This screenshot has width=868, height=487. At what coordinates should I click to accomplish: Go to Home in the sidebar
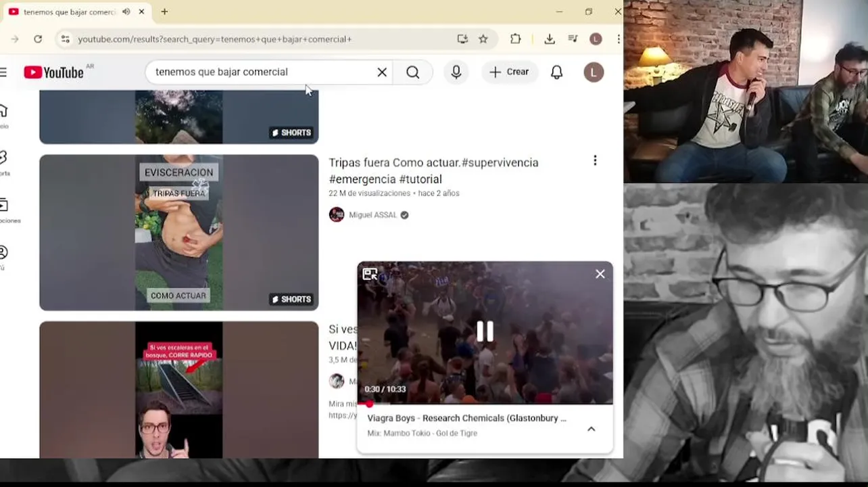click(x=3, y=116)
